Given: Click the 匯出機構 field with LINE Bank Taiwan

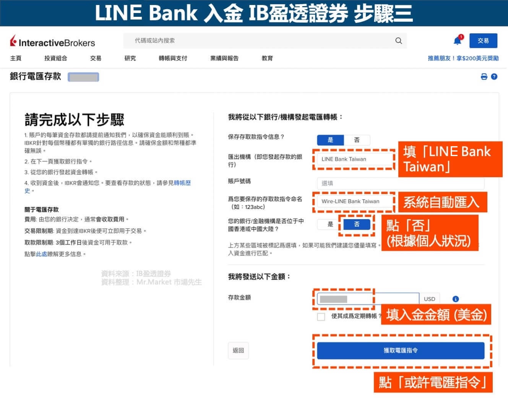Looking at the screenshot, I should [355, 159].
